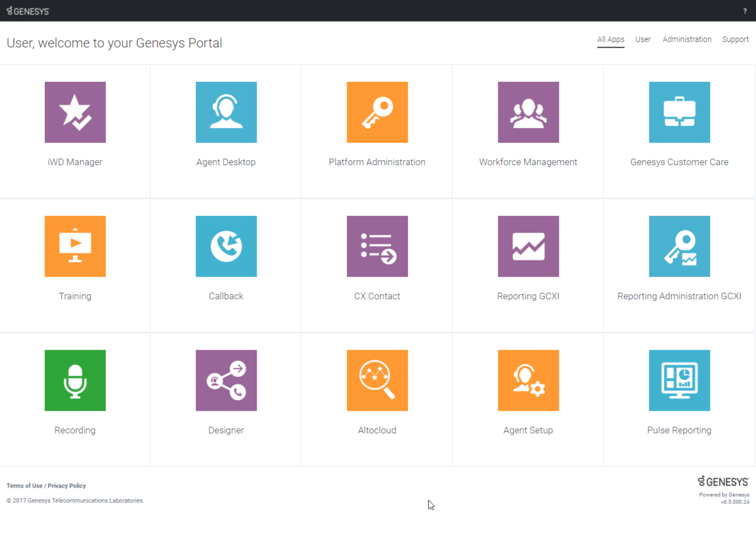Click the Agent Desktop label
This screenshot has width=756, height=550.
pos(226,163)
